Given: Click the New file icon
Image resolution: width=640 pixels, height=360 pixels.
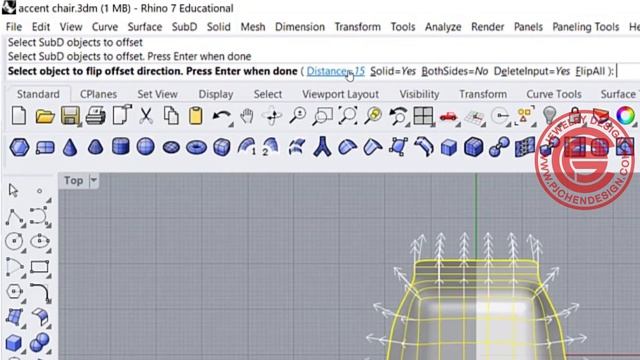Looking at the screenshot, I should [x=19, y=116].
